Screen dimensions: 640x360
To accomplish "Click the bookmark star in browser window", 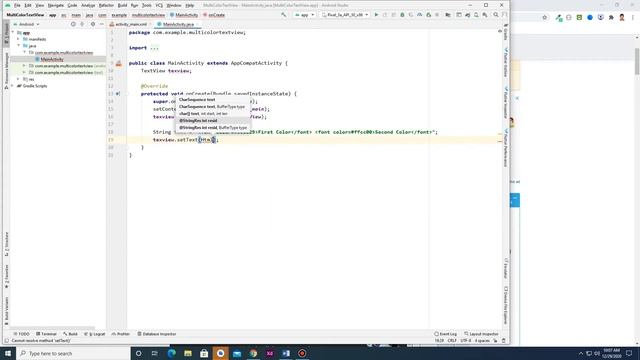I will pyautogui.click(x=544, y=18).
